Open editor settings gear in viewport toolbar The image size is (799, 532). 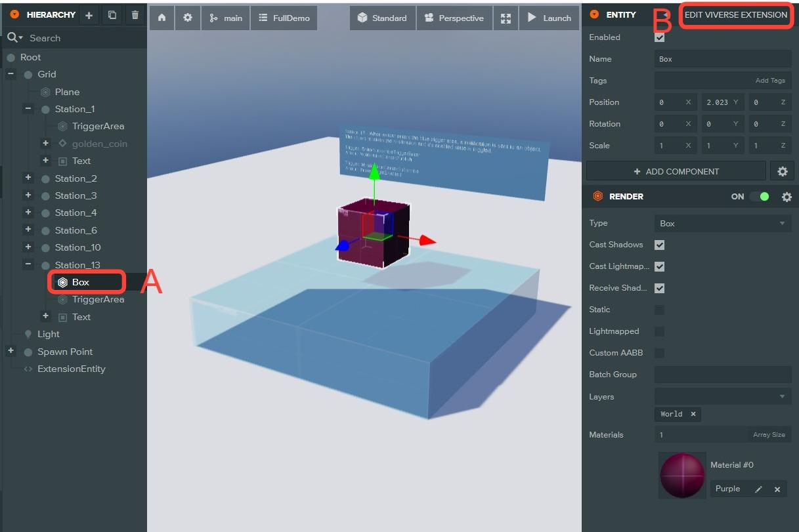coord(188,18)
